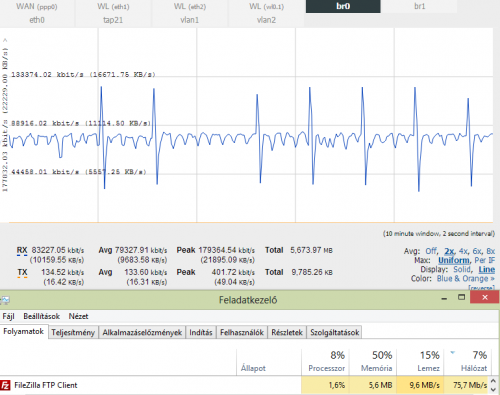Image resolution: width=500 pixels, height=395 pixels.
Task: Switch to vlan1 interface tab
Action: [190, 20]
